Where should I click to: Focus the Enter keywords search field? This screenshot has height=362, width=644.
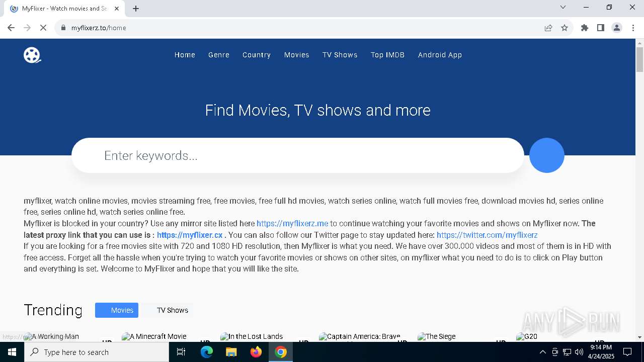point(298,155)
